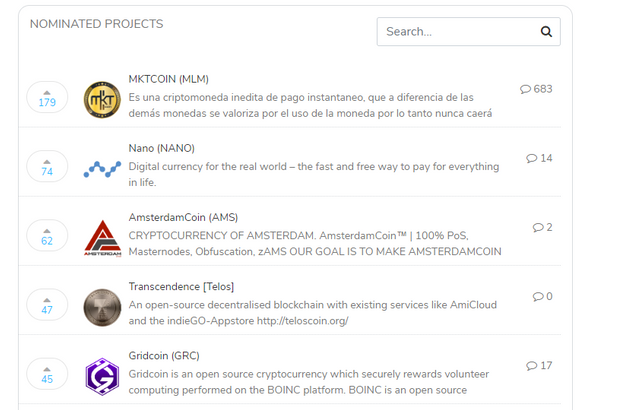Click the search magnifier icon
Image resolution: width=640 pixels, height=410 pixels.
546,32
